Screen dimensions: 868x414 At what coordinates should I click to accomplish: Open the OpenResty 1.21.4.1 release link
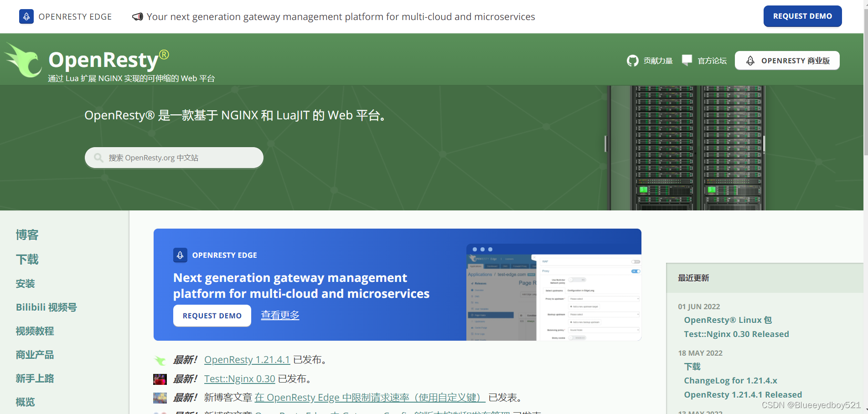[247, 359]
